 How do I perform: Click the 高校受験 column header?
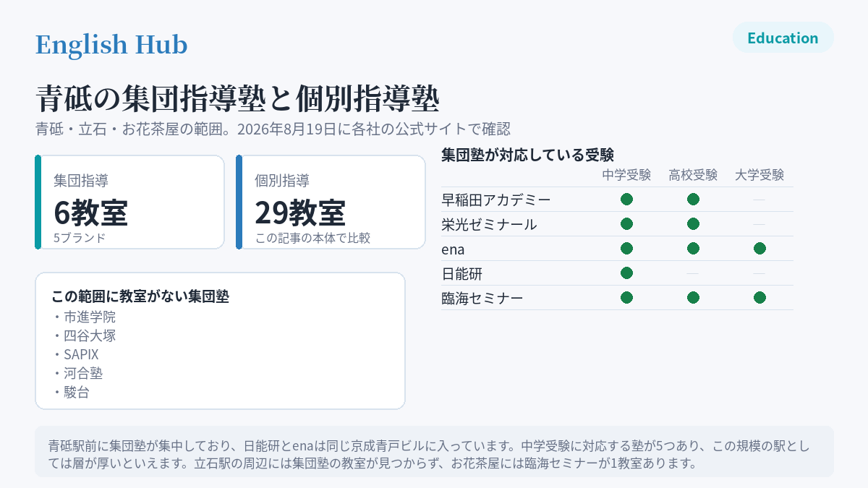(x=693, y=175)
